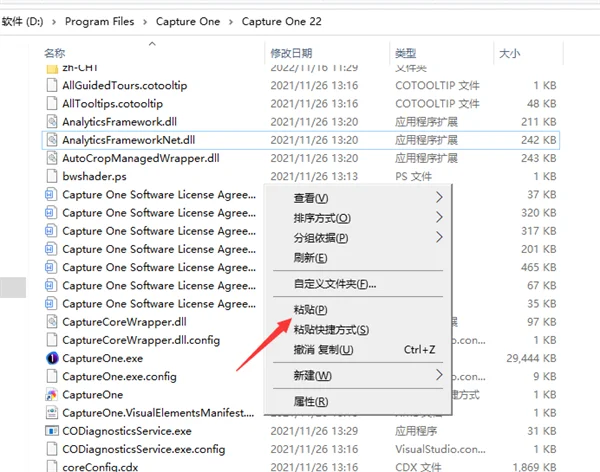600x472 pixels.
Task: Click icon of license file sized 320 KB
Action: click(51, 213)
